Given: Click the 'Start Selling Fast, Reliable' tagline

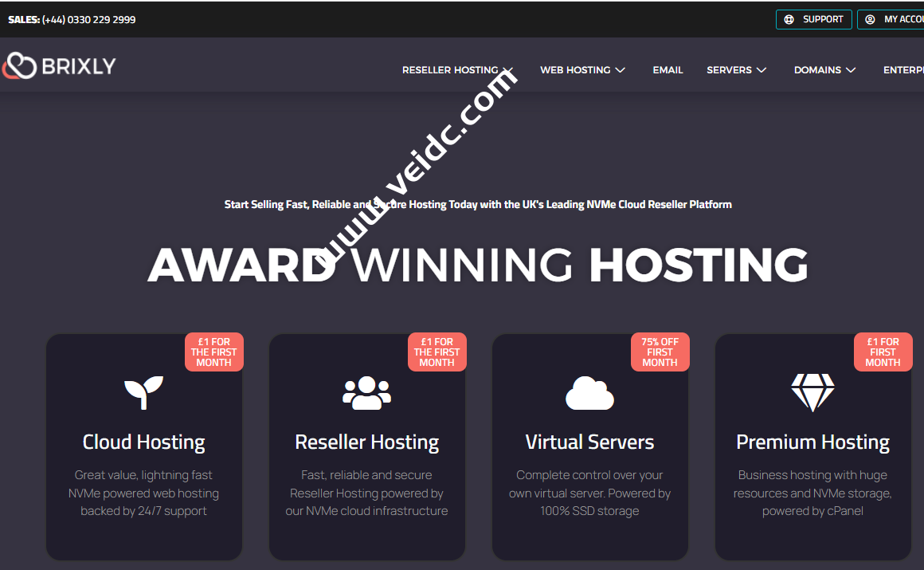Looking at the screenshot, I should click(x=478, y=205).
